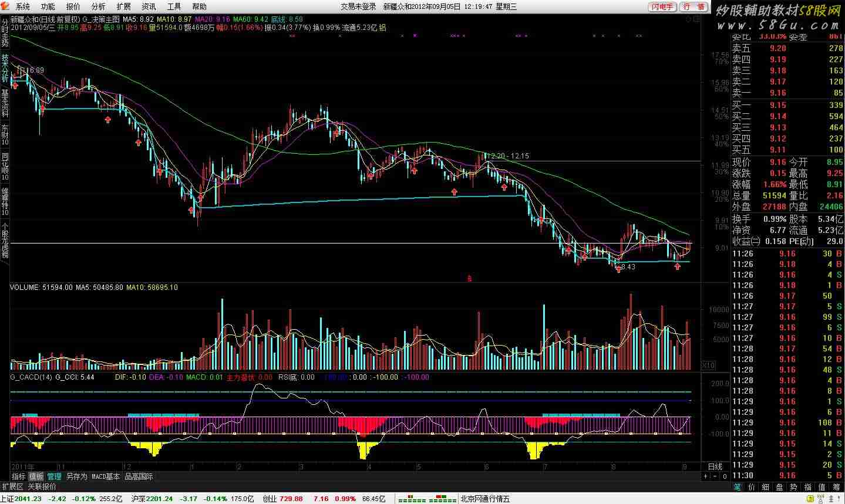
Task: Click the zoom-out minus icon below 日线
Action: 716,476
